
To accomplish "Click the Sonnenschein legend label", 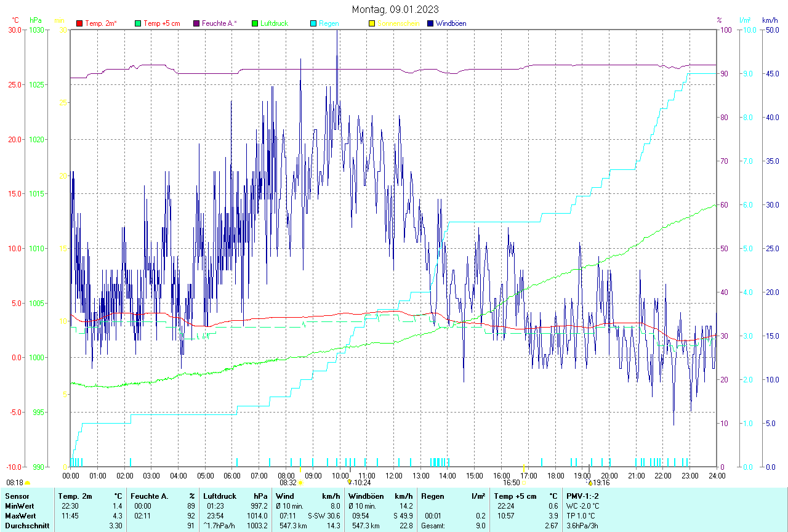I will tap(398, 23).
